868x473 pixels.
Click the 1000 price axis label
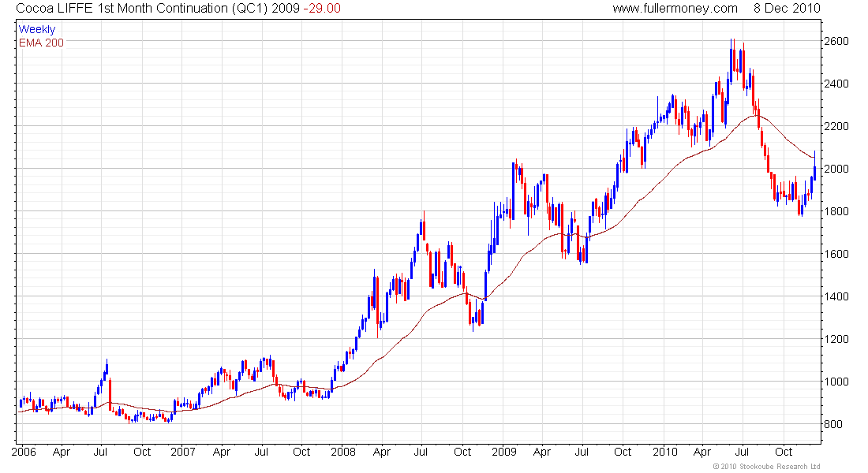click(836, 382)
